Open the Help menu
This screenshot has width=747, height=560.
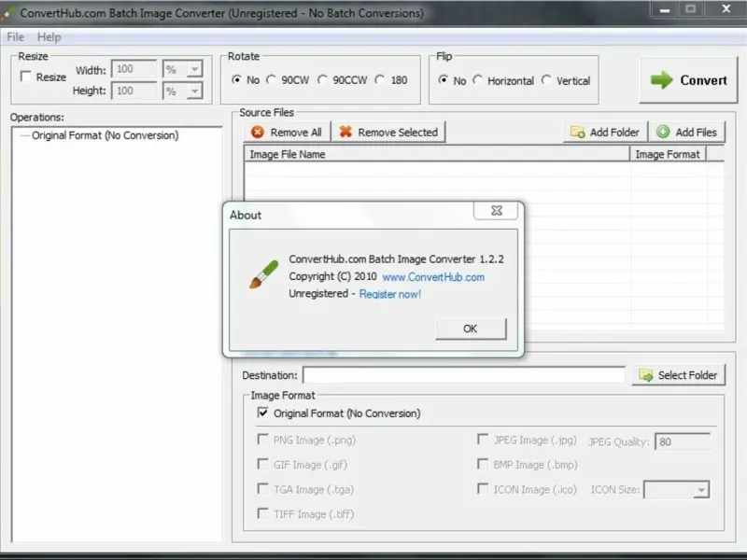[49, 37]
